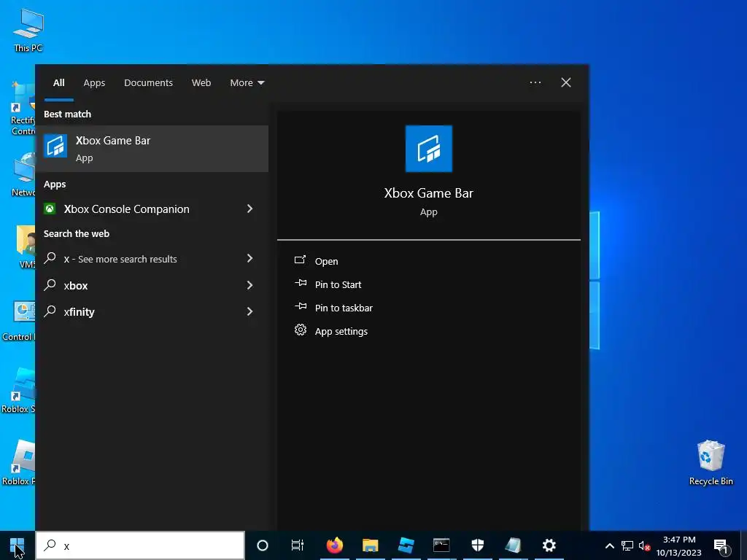Click Pin to Start action
The height and width of the screenshot is (560, 747).
(x=338, y=285)
